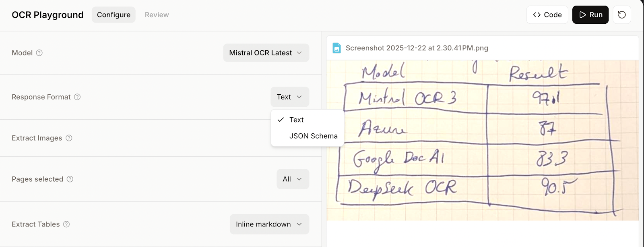Click the Extract Tables label

click(36, 224)
